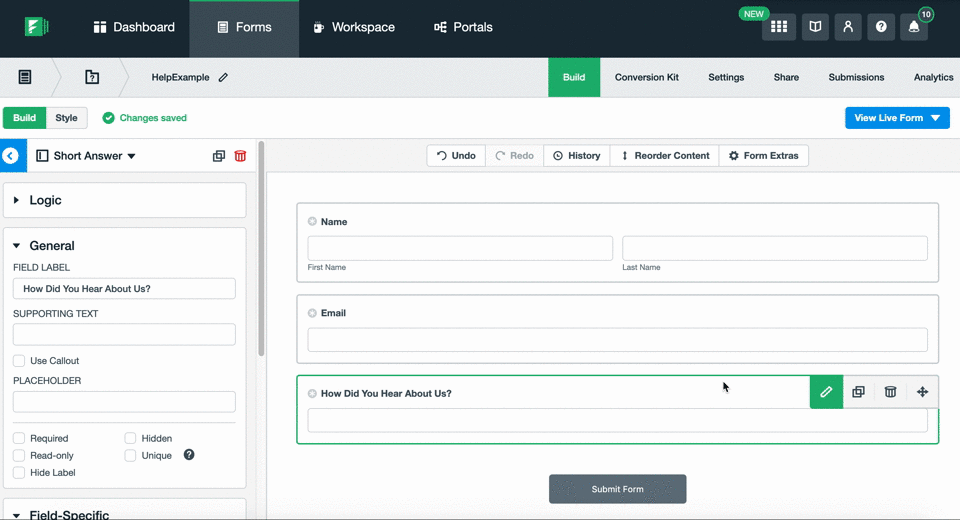The image size is (960, 520).
Task: Click the Reorder Content button
Action: [x=664, y=156]
